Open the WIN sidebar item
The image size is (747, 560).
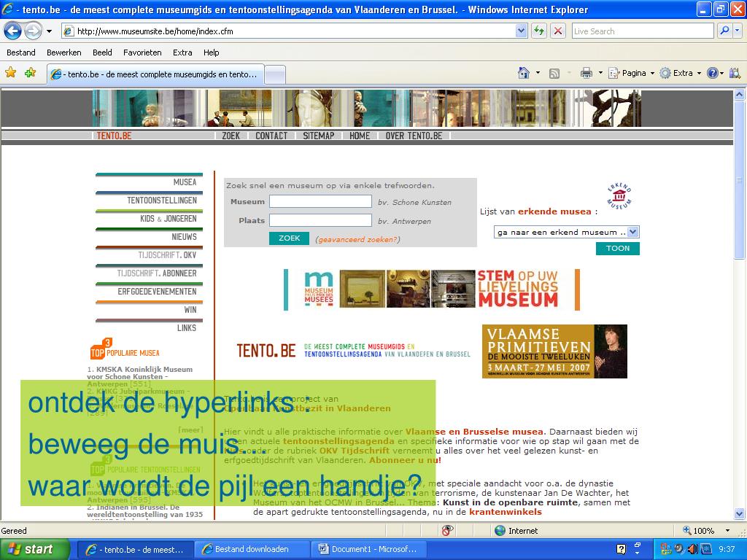[x=190, y=309]
